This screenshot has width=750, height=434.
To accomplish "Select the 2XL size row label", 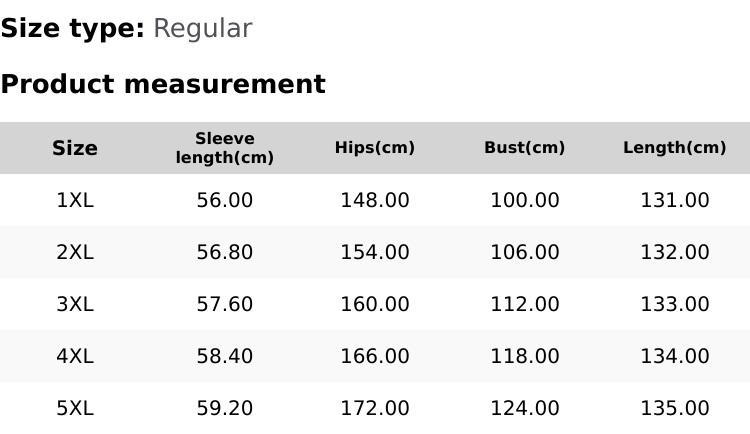I will [75, 252].
